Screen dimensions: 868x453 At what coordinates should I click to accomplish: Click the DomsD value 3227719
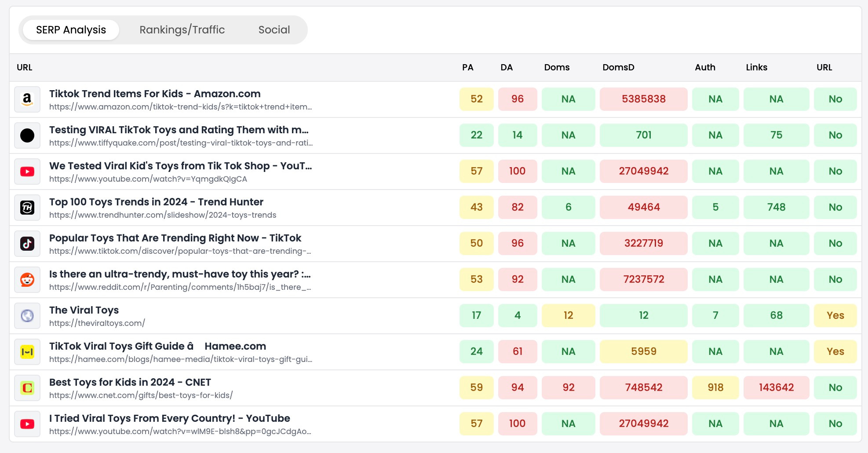click(644, 243)
